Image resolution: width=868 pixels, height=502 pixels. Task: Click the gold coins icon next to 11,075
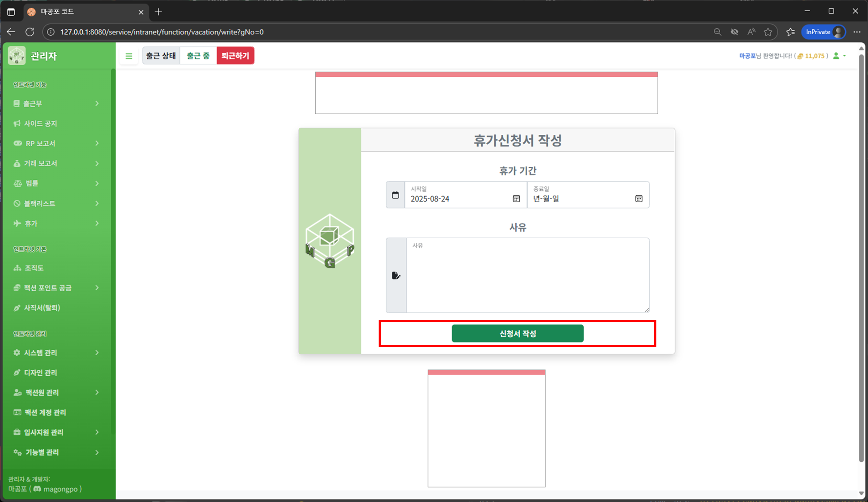click(800, 56)
